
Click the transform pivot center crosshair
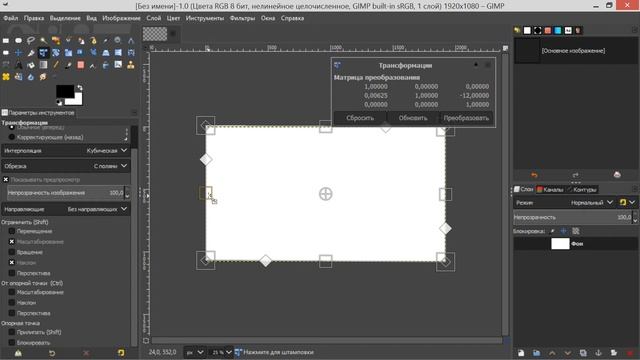coord(325,194)
